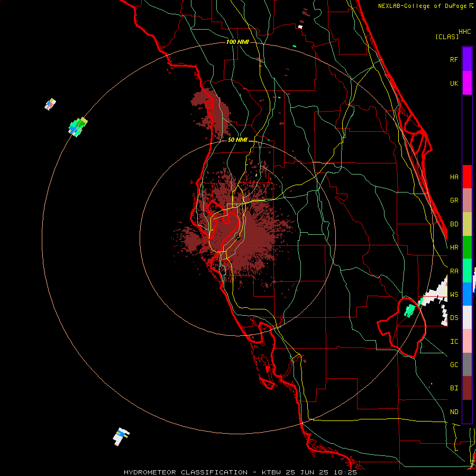The width and height of the screenshot is (476, 476).
Task: Select the WS legend label
Action: [x=454, y=295]
